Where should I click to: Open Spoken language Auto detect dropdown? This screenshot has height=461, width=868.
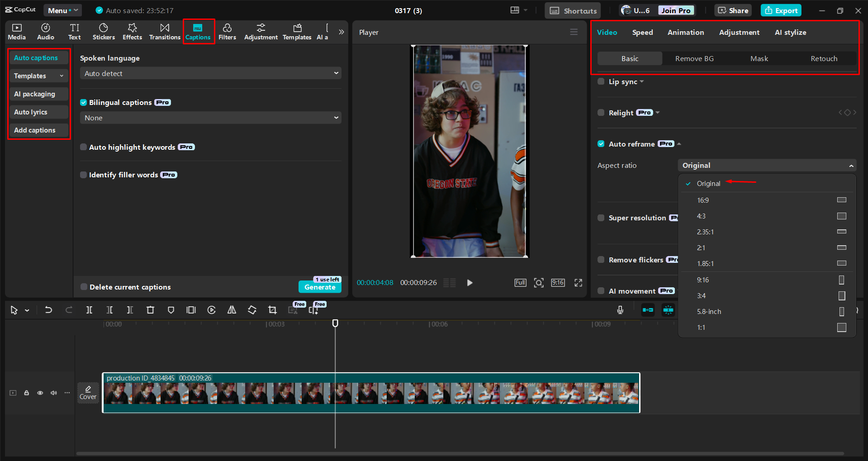(211, 73)
